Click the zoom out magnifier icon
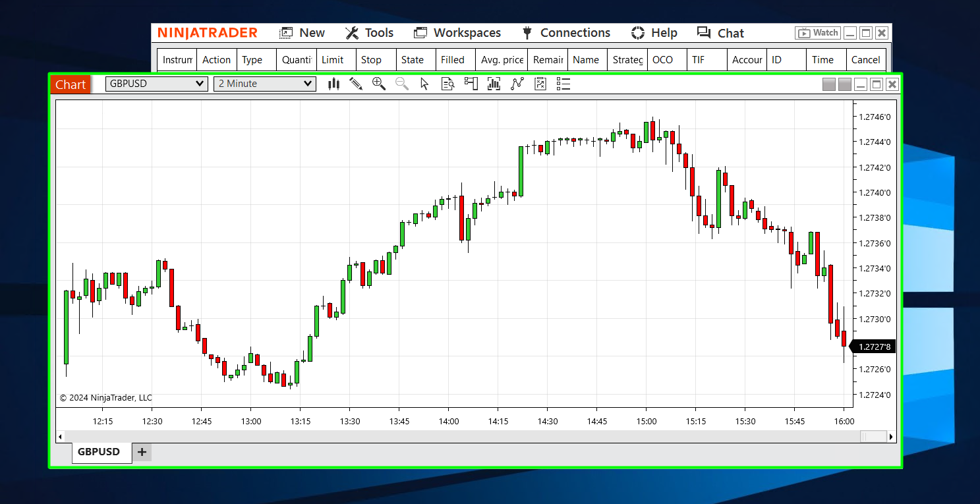The width and height of the screenshot is (980, 504). tap(402, 84)
